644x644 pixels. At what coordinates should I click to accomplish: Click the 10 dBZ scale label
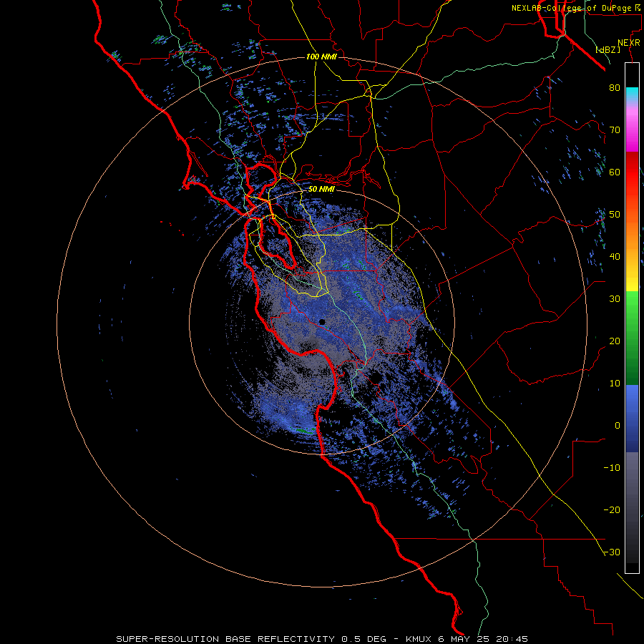(615, 384)
